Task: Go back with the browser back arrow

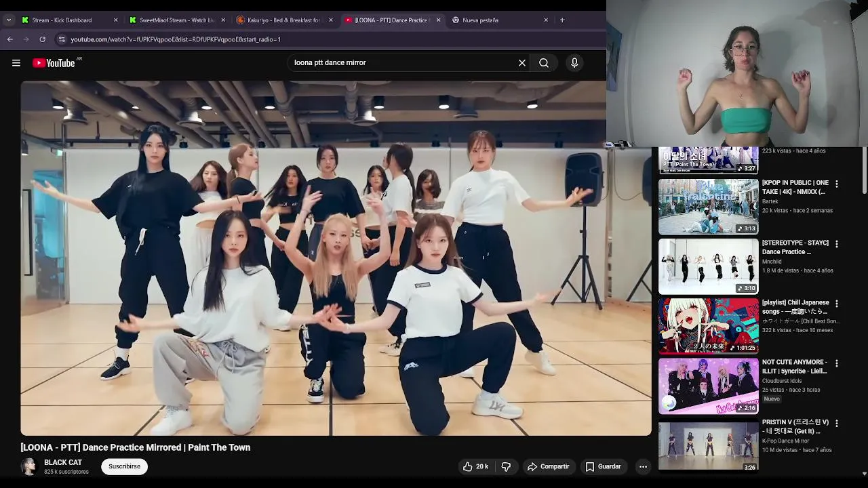Action: tap(10, 39)
